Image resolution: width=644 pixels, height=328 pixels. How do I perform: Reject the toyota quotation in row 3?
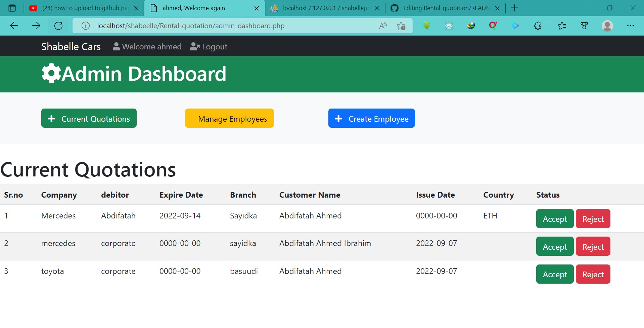(x=593, y=274)
